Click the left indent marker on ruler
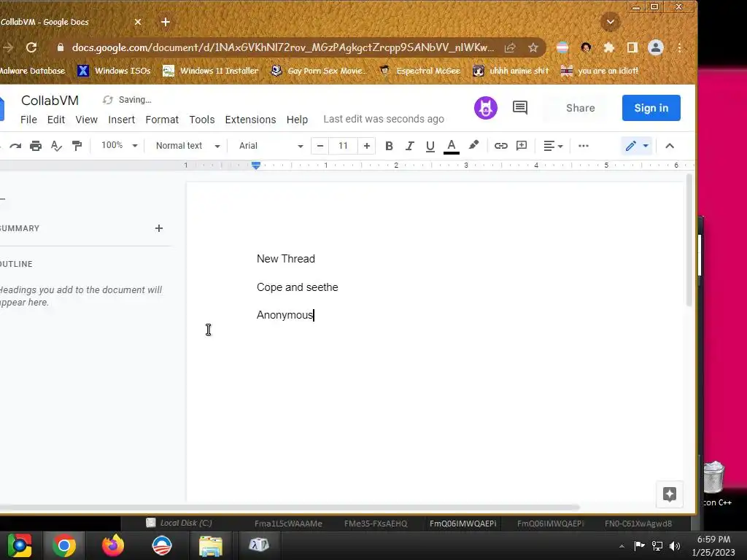Screen dimensions: 747x560 tap(256, 167)
